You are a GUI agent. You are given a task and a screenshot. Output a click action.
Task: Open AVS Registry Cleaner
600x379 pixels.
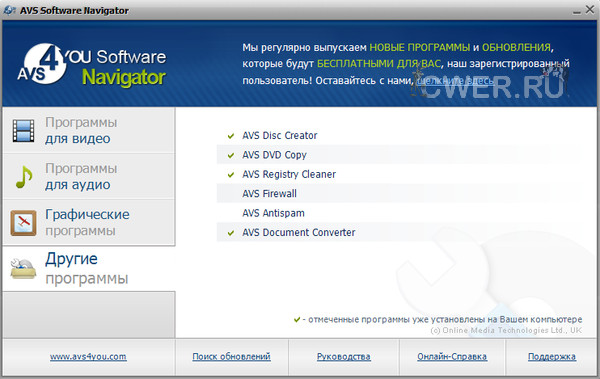[x=289, y=175]
